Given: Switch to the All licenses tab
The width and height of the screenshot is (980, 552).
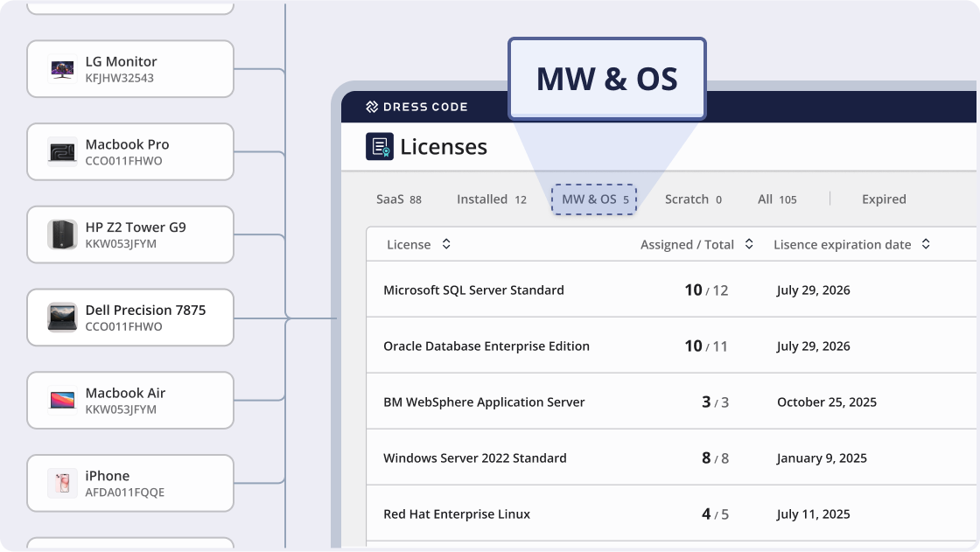Looking at the screenshot, I should pos(777,199).
